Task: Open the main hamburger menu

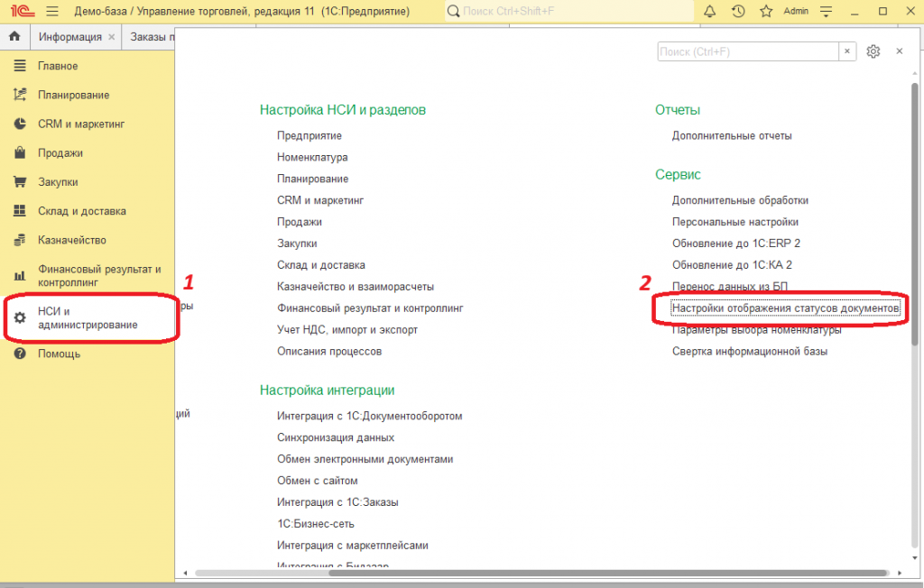Action: pos(52,11)
